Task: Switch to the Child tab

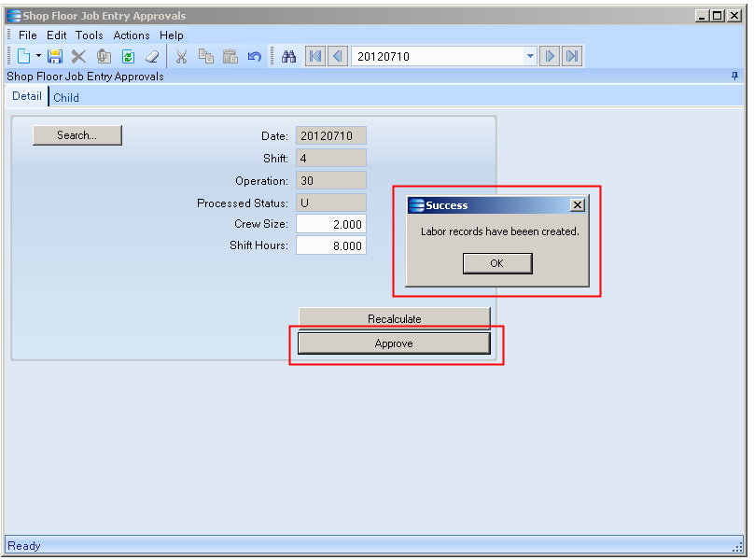Action: click(x=66, y=98)
